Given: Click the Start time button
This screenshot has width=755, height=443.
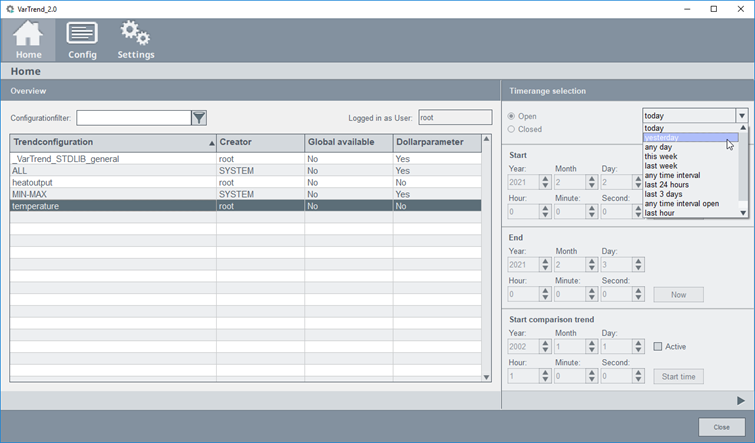Looking at the screenshot, I should pos(678,376).
